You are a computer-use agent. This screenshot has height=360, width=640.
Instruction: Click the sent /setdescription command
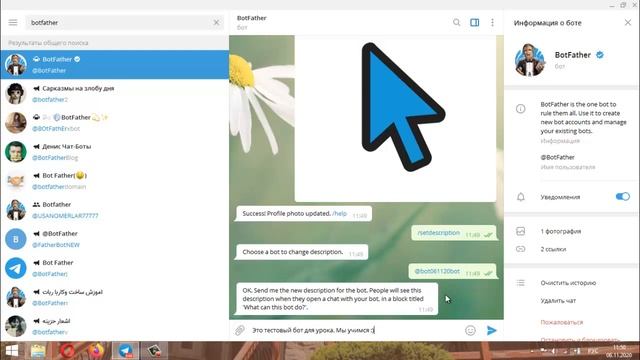click(x=438, y=233)
